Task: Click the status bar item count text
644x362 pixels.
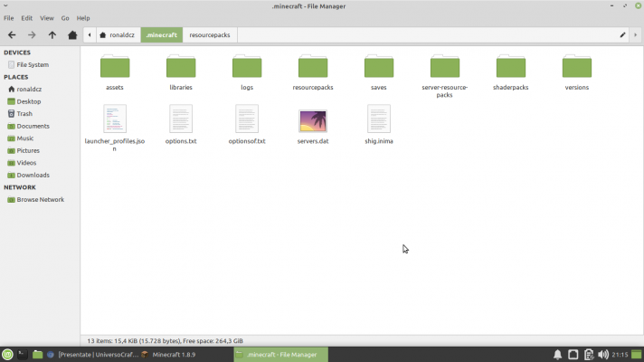Action: (166, 340)
